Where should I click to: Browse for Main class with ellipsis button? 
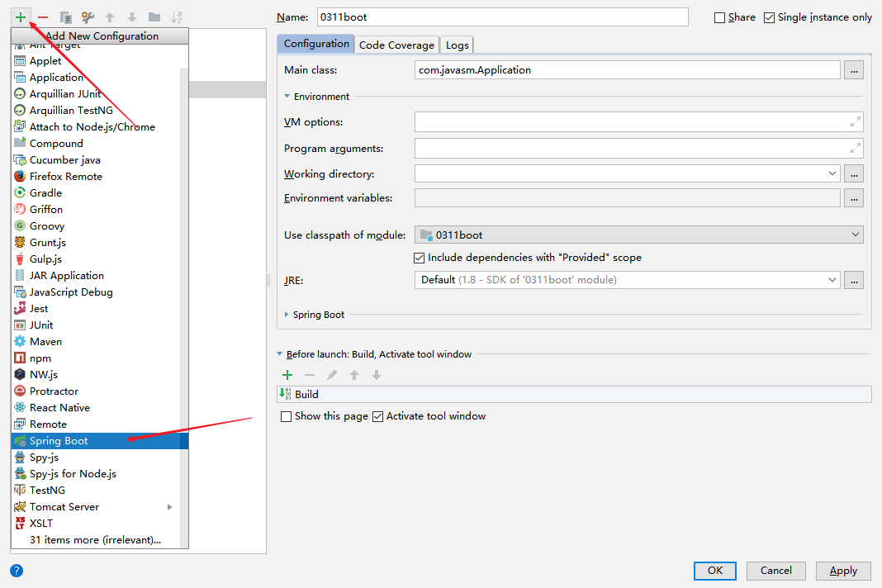click(x=854, y=70)
